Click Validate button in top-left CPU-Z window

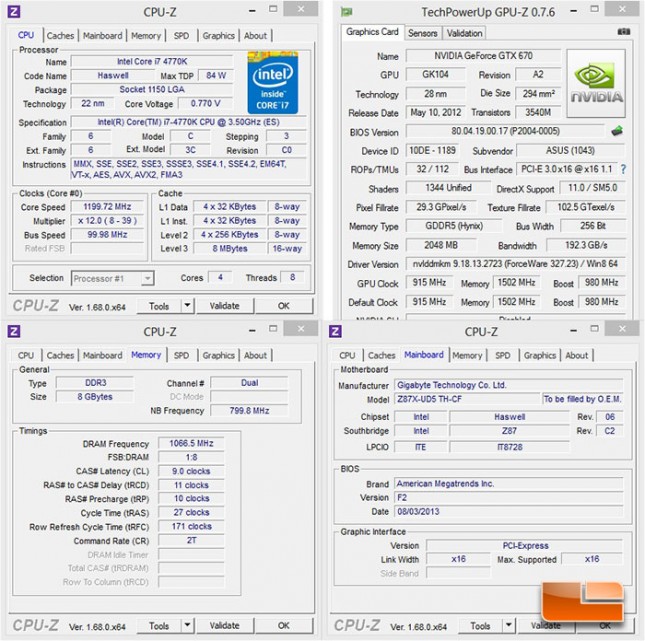pyautogui.click(x=225, y=306)
